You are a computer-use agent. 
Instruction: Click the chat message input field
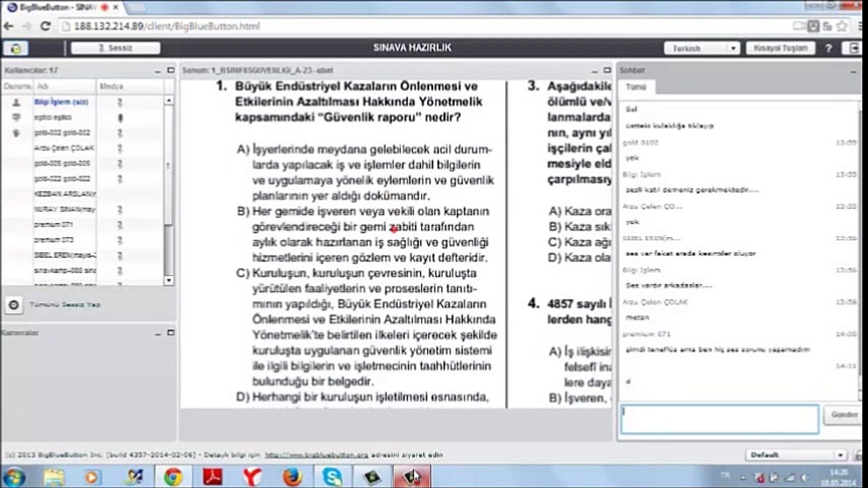[720, 419]
